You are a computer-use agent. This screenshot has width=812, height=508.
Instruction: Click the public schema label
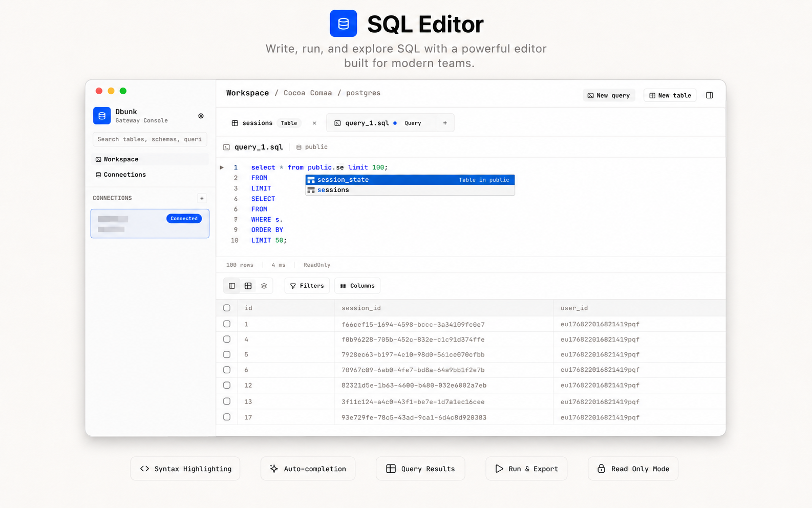click(x=316, y=147)
